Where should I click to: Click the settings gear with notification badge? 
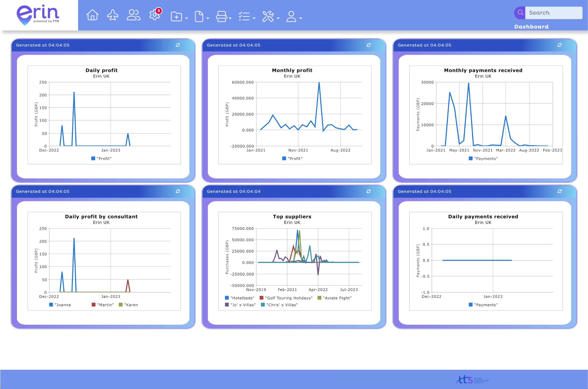(155, 15)
